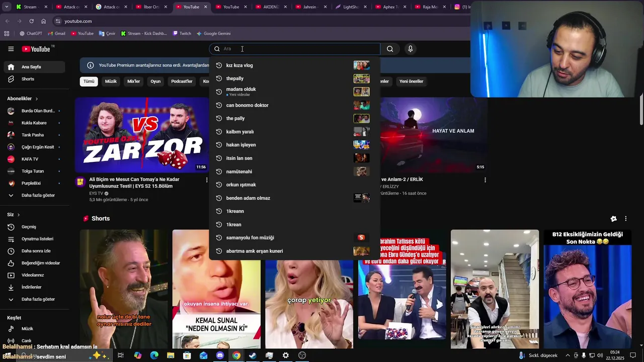Open the EYS TV channel link under the video
The width and height of the screenshot is (644, 362).
coord(96,193)
